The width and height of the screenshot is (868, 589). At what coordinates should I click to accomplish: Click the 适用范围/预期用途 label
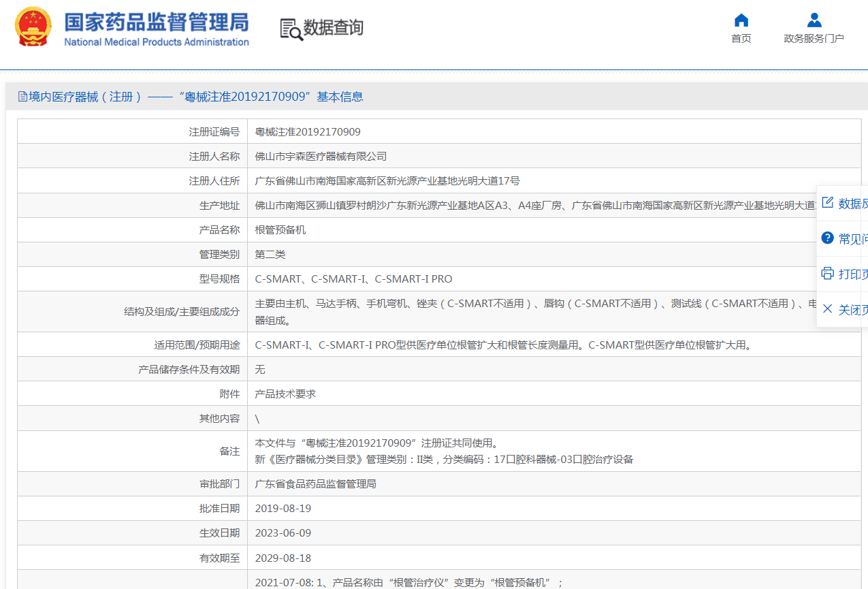[x=197, y=345]
